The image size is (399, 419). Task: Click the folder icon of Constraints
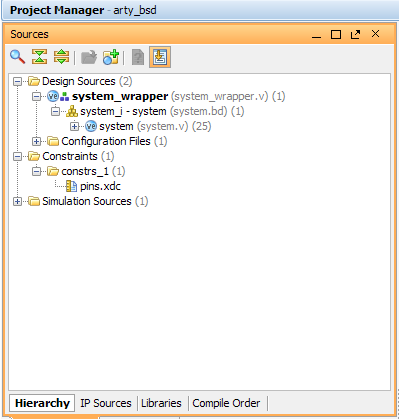pos(34,156)
